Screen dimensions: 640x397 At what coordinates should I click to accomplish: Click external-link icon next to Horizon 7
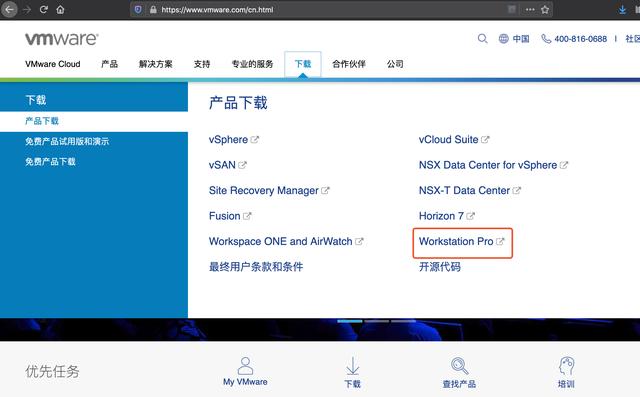pyautogui.click(x=470, y=216)
